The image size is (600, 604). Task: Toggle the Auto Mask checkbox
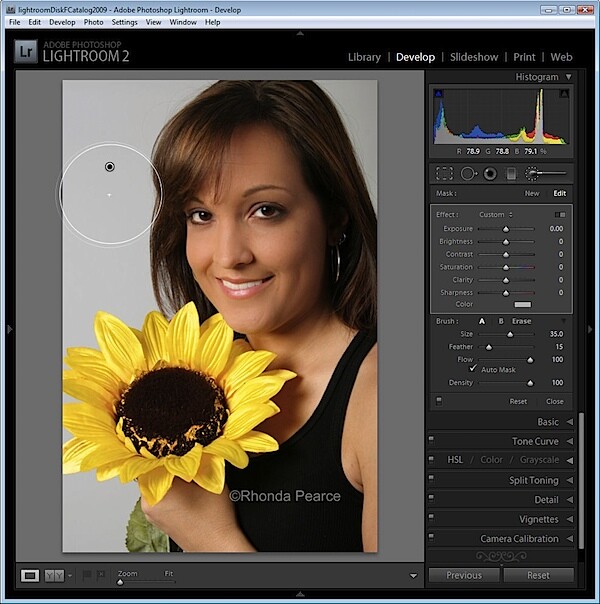click(x=473, y=369)
